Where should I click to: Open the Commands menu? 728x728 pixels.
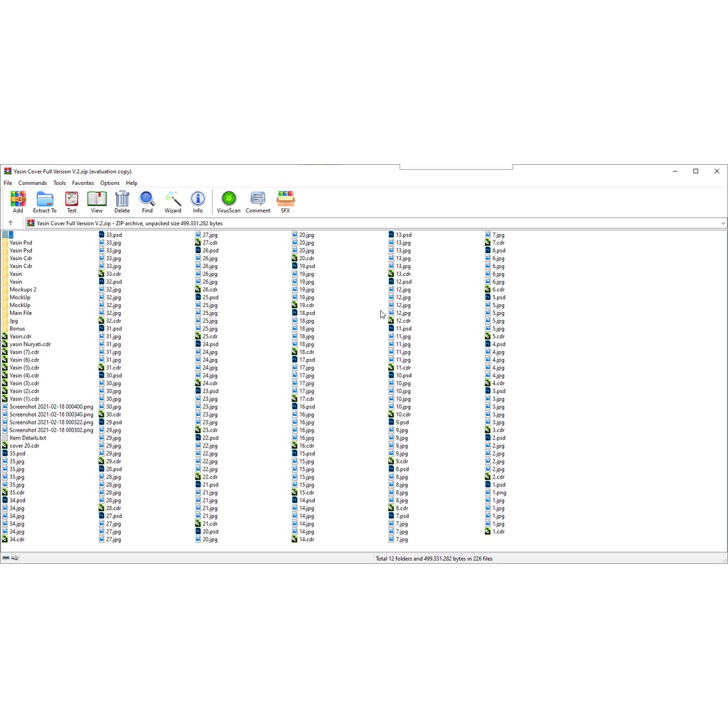pos(33,183)
